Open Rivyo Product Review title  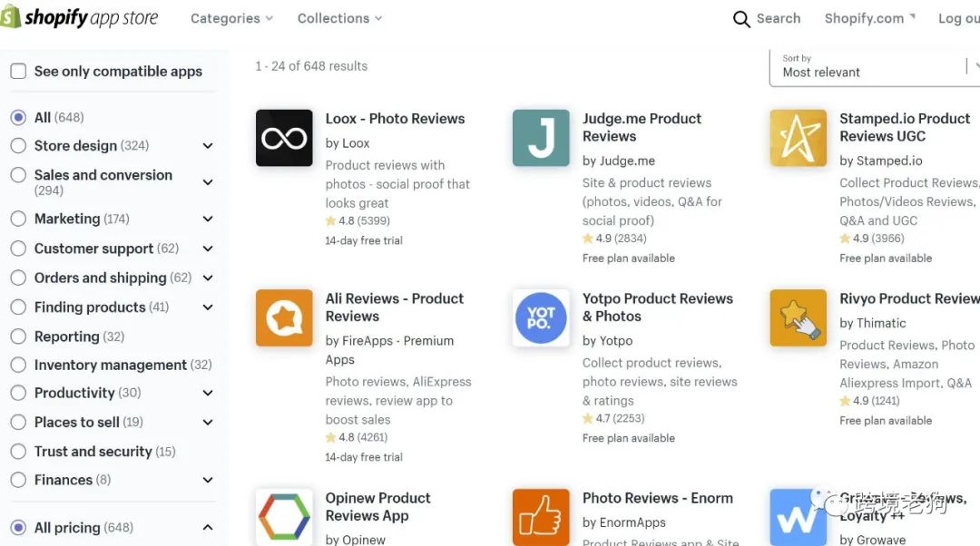pyautogui.click(x=909, y=298)
